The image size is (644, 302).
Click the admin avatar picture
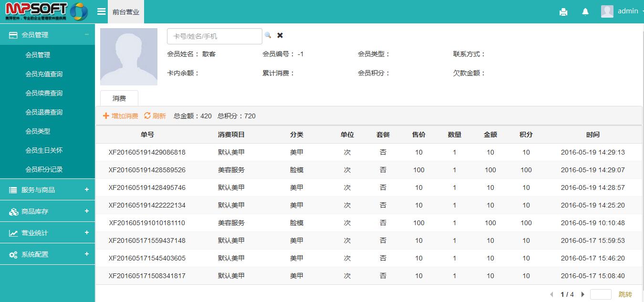[x=607, y=11]
